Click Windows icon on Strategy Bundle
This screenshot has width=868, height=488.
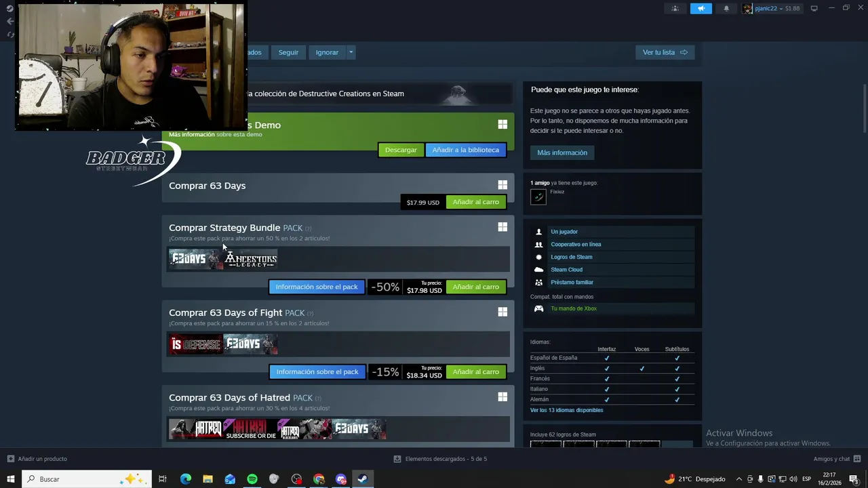502,227
